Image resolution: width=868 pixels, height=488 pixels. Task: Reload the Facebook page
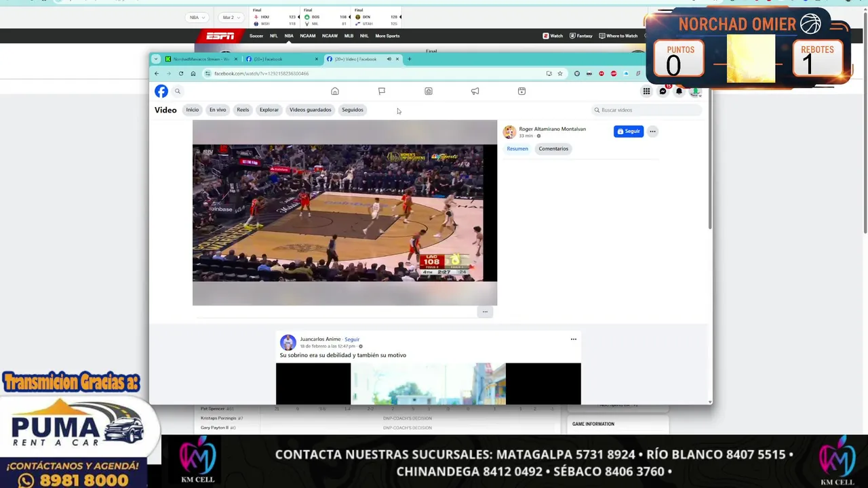pyautogui.click(x=181, y=73)
